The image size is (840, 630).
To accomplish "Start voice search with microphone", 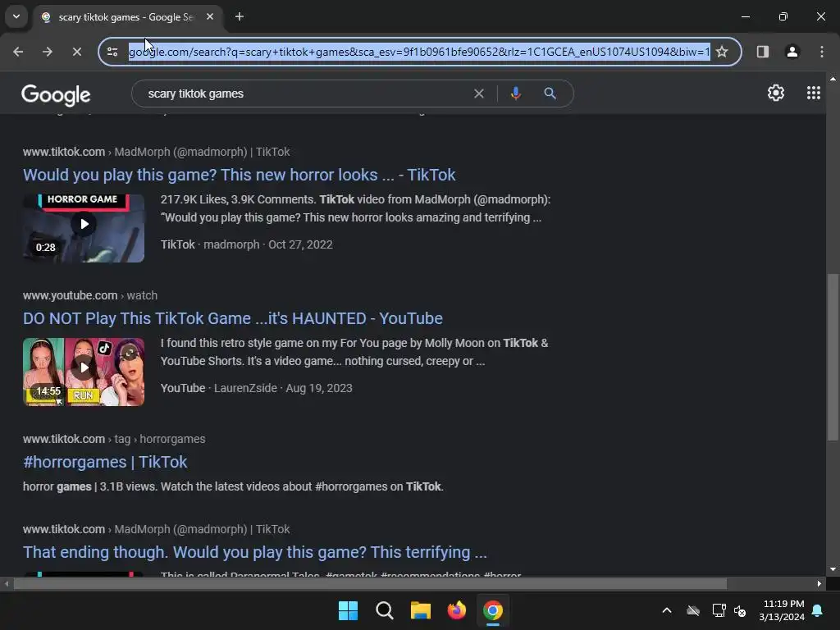I will 515,94.
